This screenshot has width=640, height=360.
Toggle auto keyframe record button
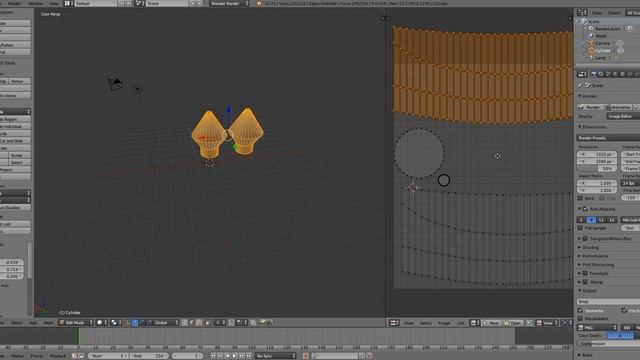coord(305,356)
